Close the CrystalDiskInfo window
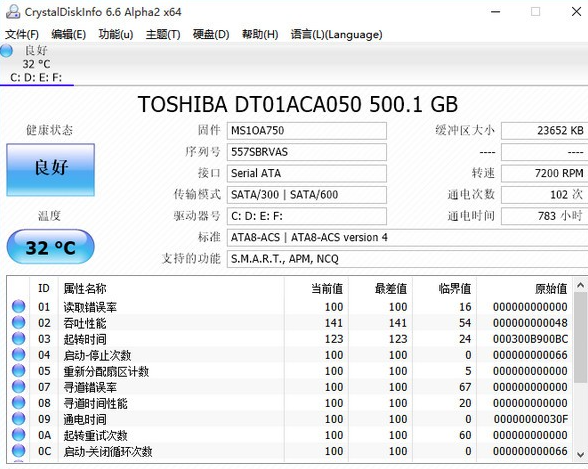588x469 pixels. (x=576, y=12)
